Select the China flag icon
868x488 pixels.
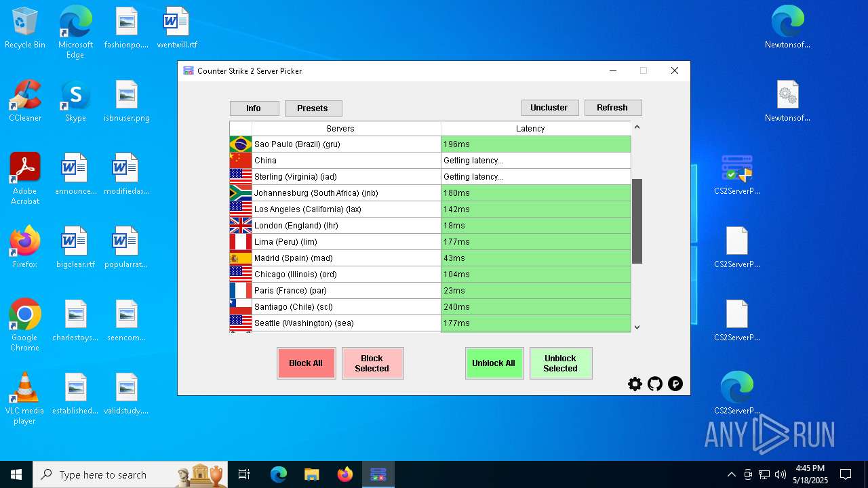click(x=241, y=161)
